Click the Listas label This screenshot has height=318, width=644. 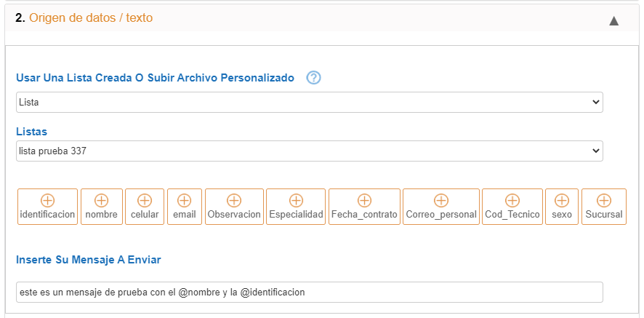[x=32, y=132]
